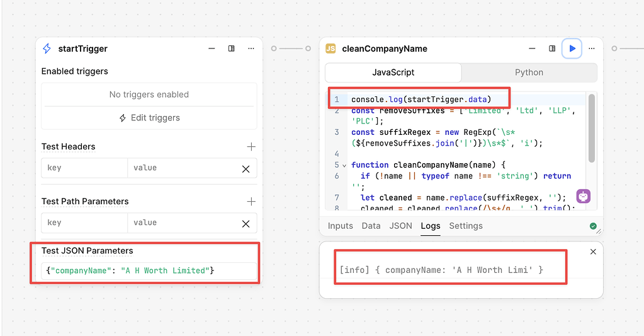
Task: Open side panel view for startTrigger
Action: [231, 49]
